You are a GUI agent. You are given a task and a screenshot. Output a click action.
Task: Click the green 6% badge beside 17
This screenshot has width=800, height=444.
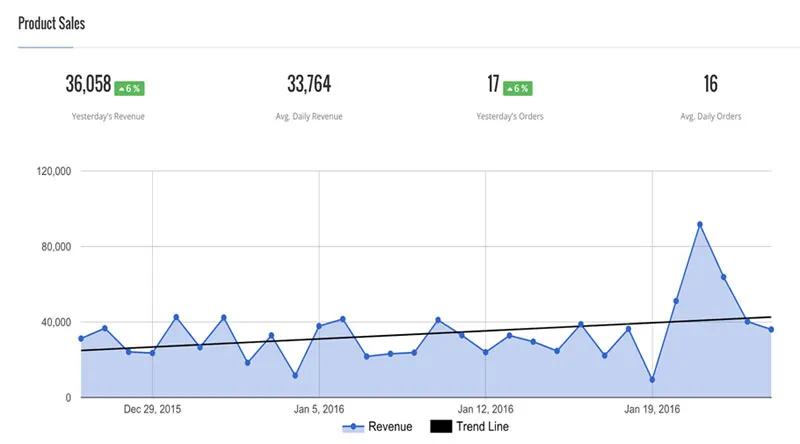(x=517, y=88)
